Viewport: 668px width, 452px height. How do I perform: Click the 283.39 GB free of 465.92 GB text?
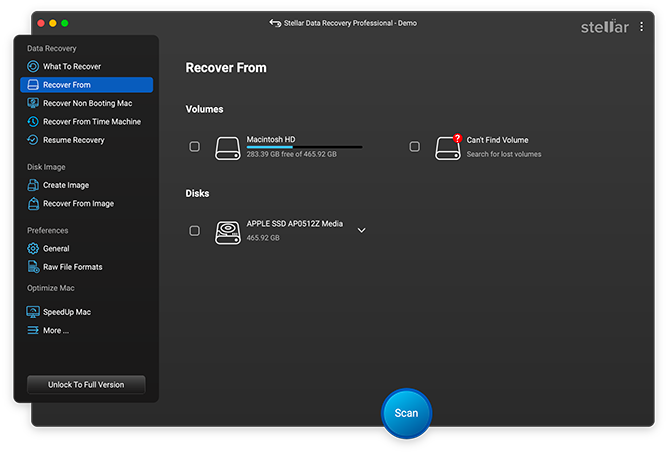point(291,154)
